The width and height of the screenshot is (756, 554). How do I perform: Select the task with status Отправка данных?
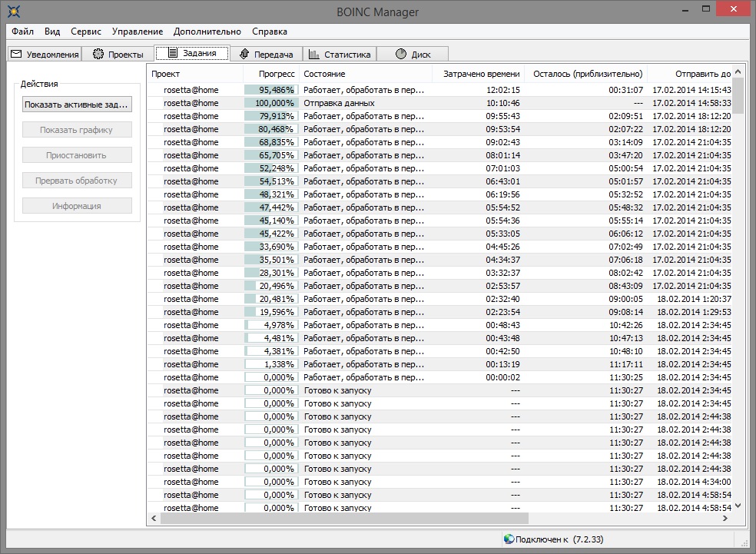point(439,103)
